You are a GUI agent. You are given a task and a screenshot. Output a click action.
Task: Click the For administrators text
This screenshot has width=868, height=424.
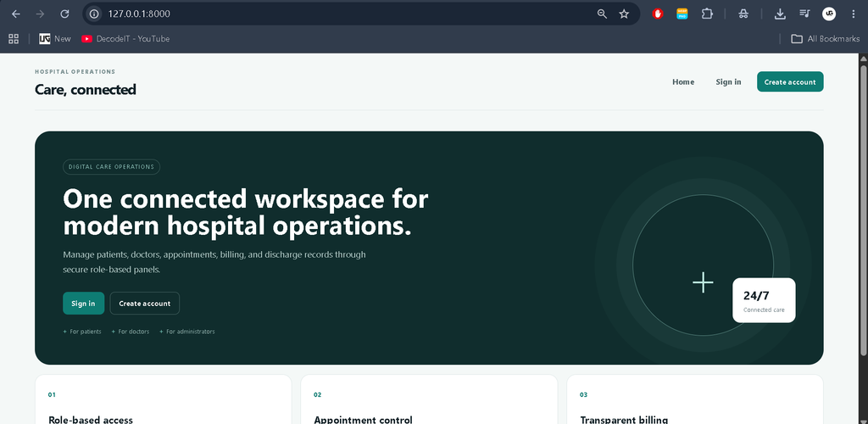pyautogui.click(x=191, y=332)
